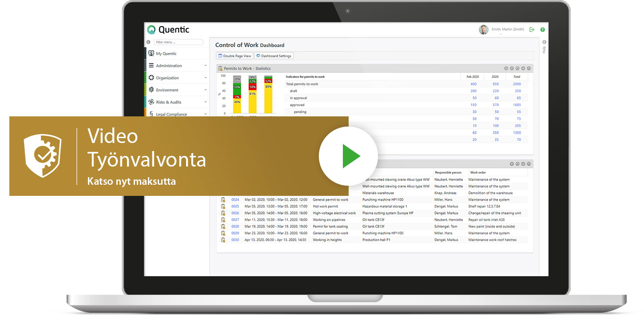Screen dimensions: 644x322
Task: Open user dropdown under Smith, Martin
Action: click(500, 34)
